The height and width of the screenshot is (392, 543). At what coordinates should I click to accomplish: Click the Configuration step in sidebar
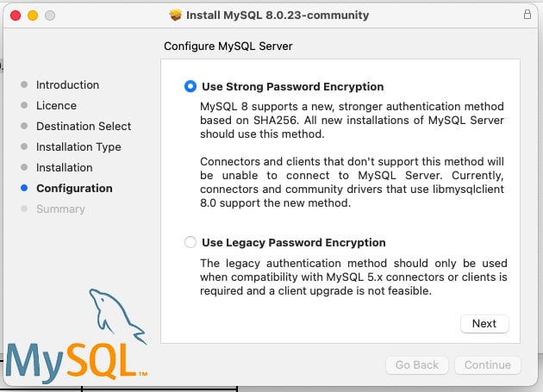pyautogui.click(x=74, y=189)
